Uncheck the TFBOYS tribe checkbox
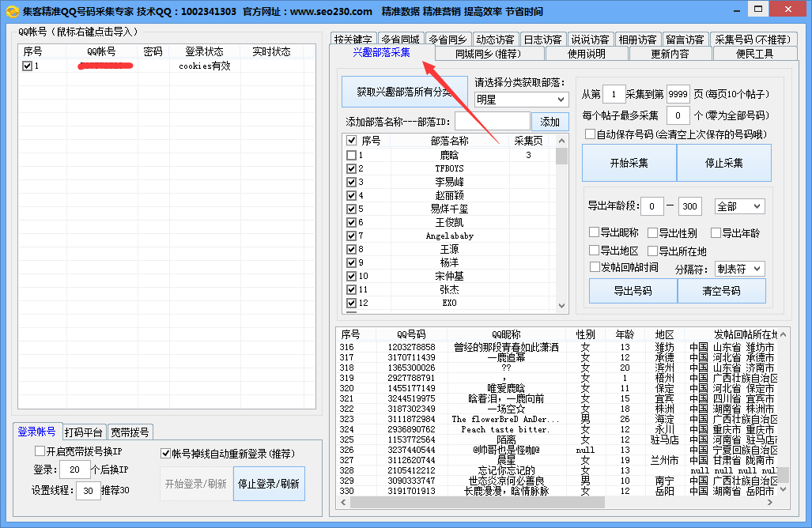The width and height of the screenshot is (812, 528). click(x=351, y=169)
